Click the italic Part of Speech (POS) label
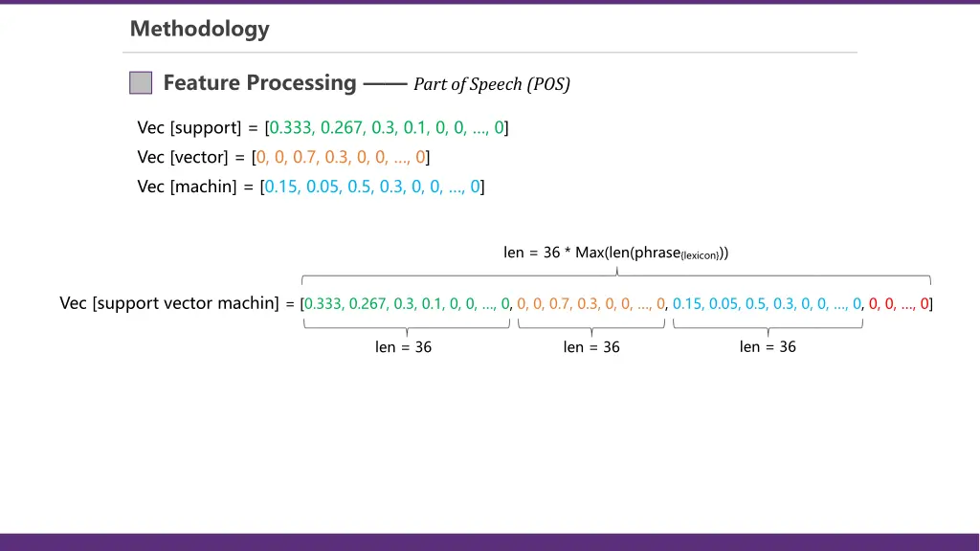 tap(491, 84)
